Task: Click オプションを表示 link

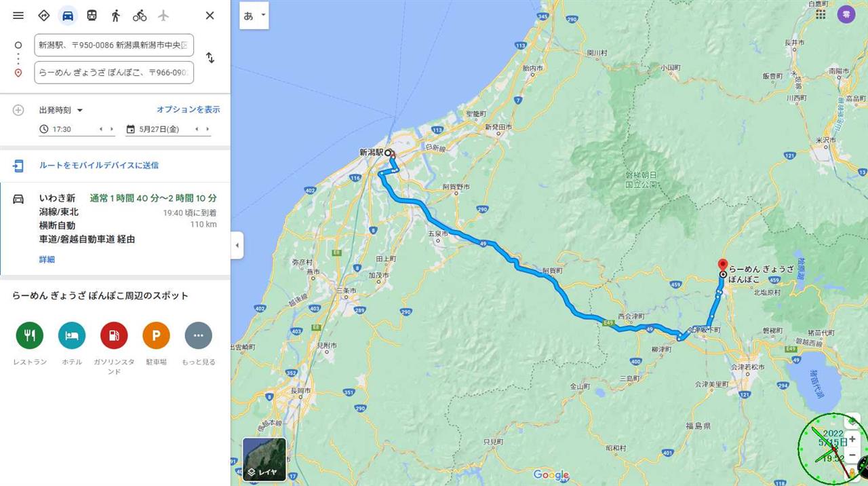Action: (x=189, y=109)
